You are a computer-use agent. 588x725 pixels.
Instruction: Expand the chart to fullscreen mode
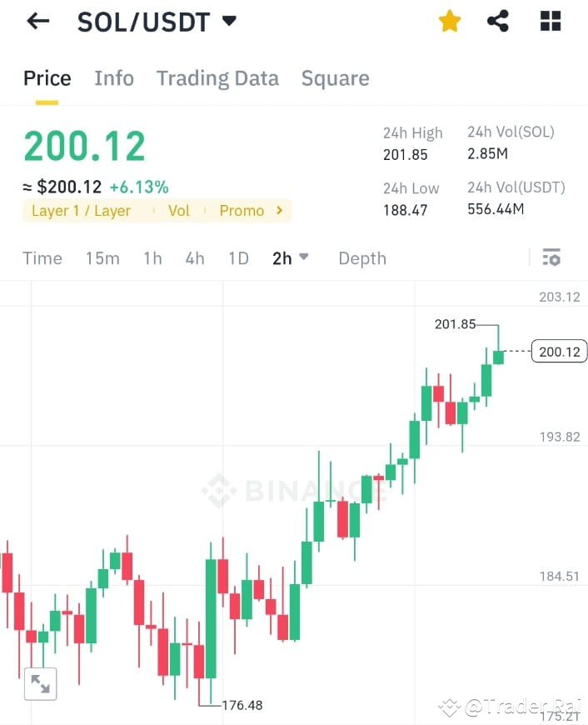pos(40,683)
